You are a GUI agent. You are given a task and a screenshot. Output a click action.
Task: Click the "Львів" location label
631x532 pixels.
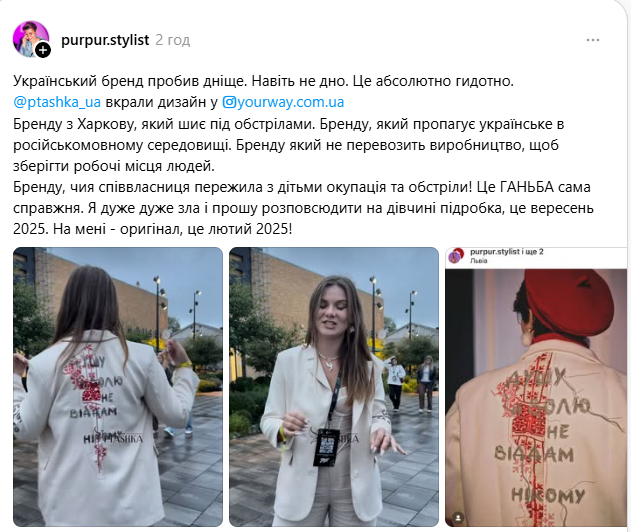(x=479, y=261)
